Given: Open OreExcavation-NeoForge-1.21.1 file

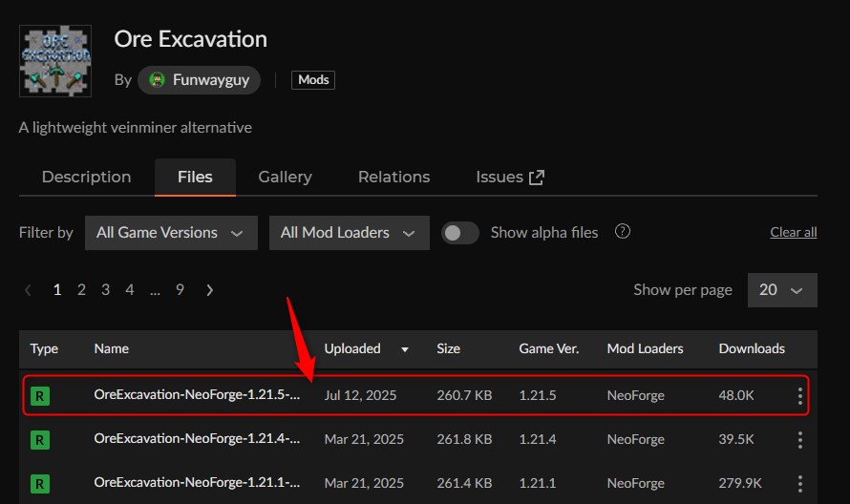Looking at the screenshot, I should [x=197, y=482].
